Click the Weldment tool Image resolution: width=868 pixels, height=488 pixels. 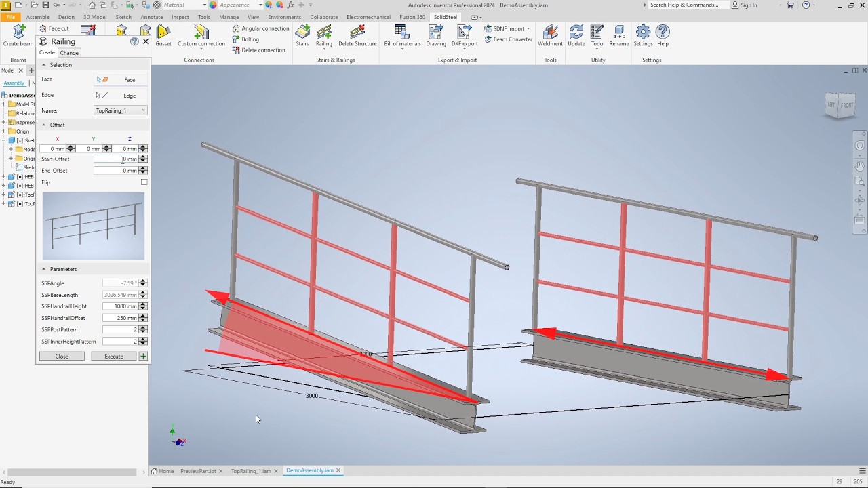(x=550, y=36)
